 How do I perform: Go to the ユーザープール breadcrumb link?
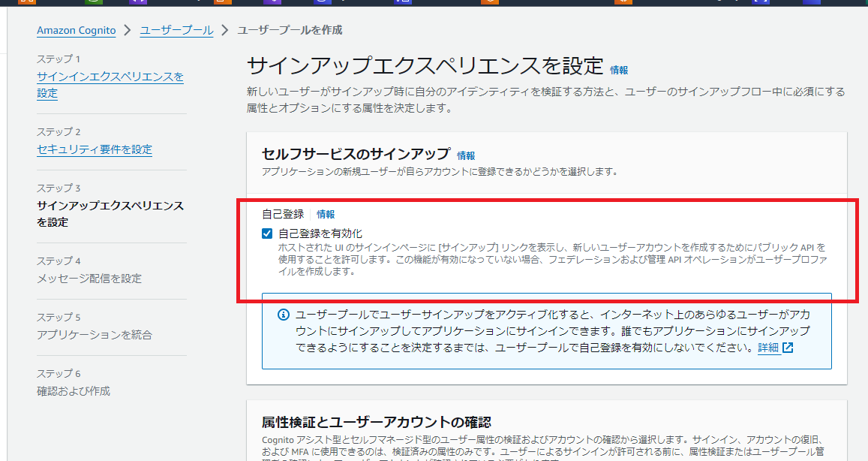pyautogui.click(x=176, y=31)
